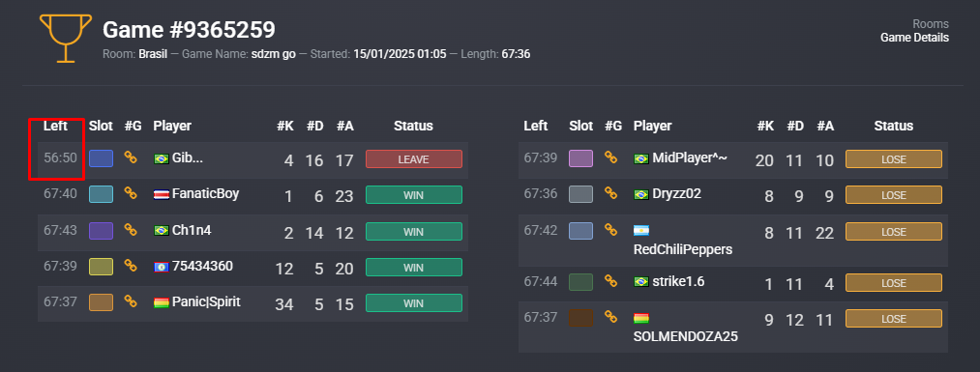Viewport: 980px width, 372px height.
Task: Click LOSE status badge for Dryzz02
Action: 894,195
